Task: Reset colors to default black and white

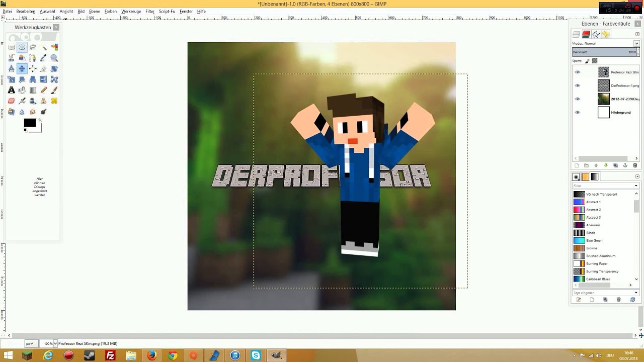Action: 26,130
